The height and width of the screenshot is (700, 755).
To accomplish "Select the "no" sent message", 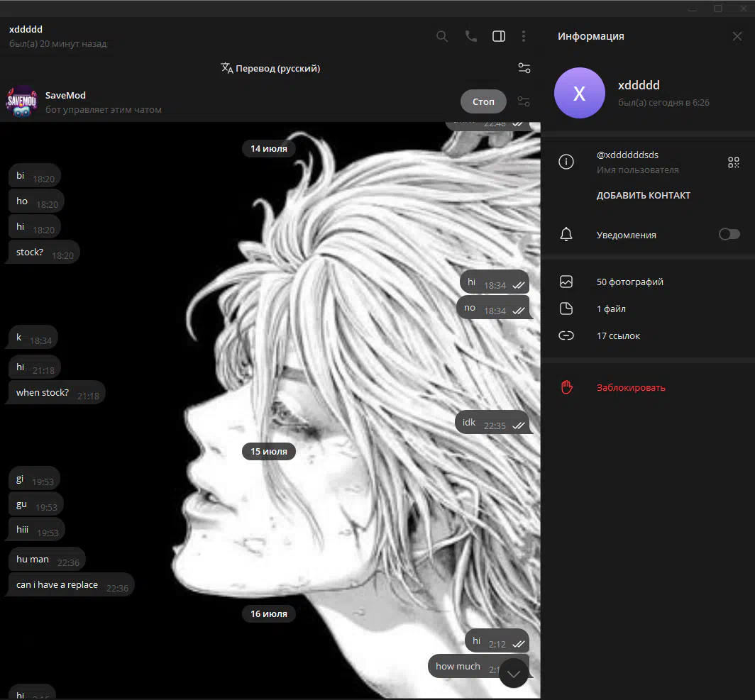I will pos(494,307).
